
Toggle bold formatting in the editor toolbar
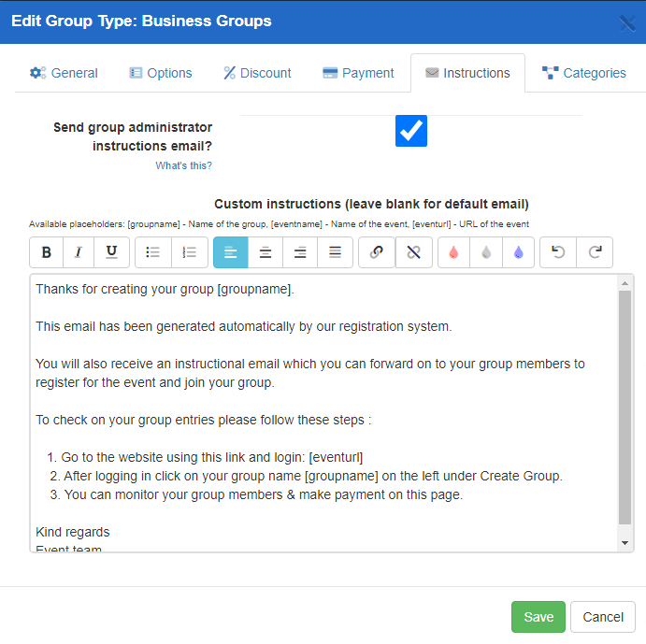[x=46, y=252]
